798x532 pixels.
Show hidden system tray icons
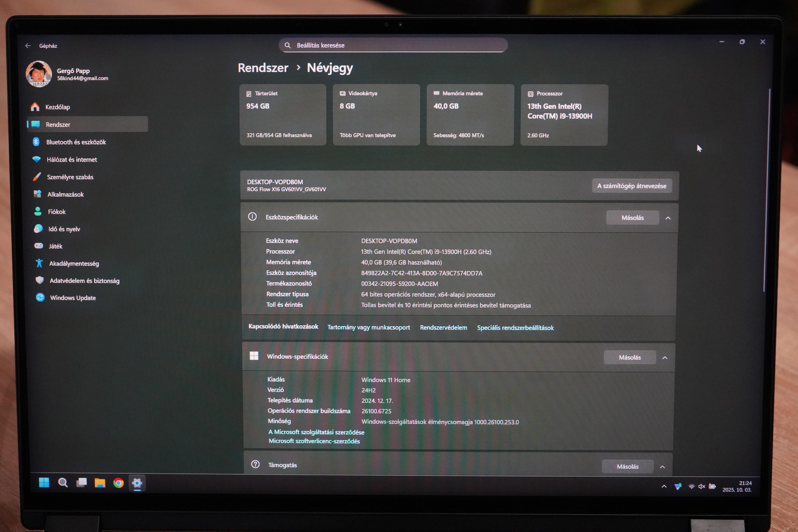coord(664,487)
